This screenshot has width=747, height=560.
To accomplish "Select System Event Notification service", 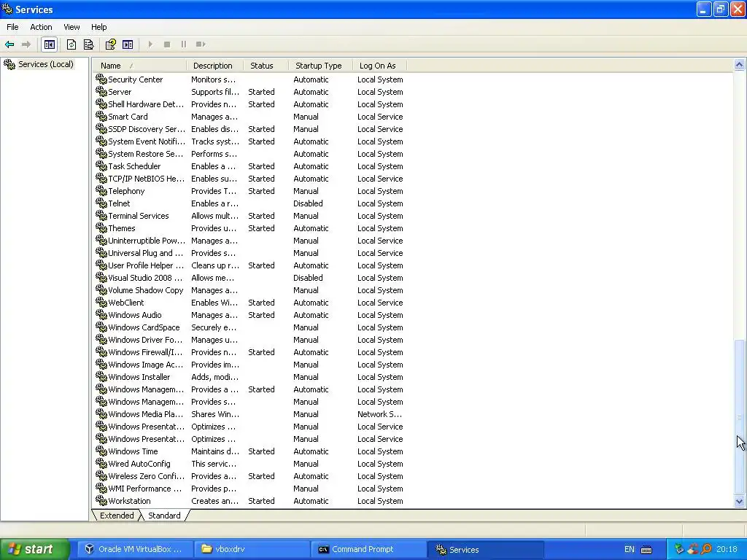I will (250, 141).
